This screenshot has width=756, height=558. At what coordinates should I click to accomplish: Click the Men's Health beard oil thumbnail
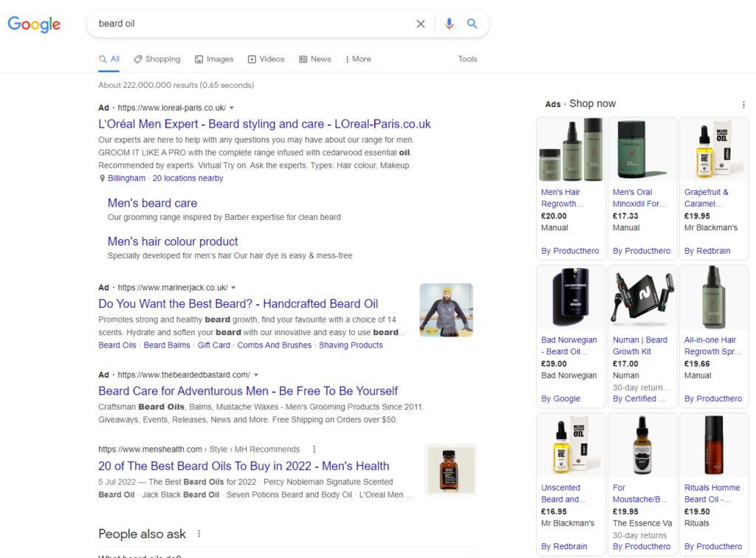451,470
